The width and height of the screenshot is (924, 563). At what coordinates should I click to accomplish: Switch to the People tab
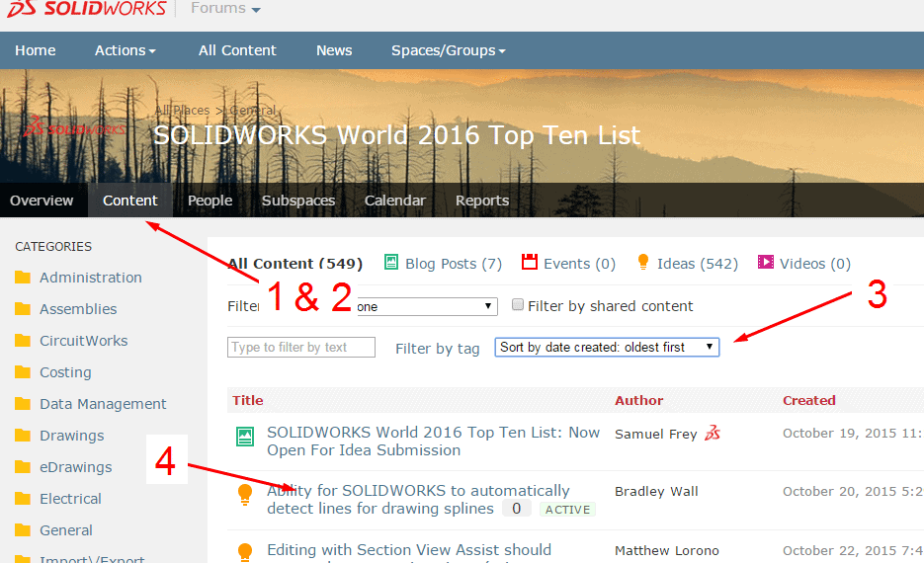click(210, 201)
